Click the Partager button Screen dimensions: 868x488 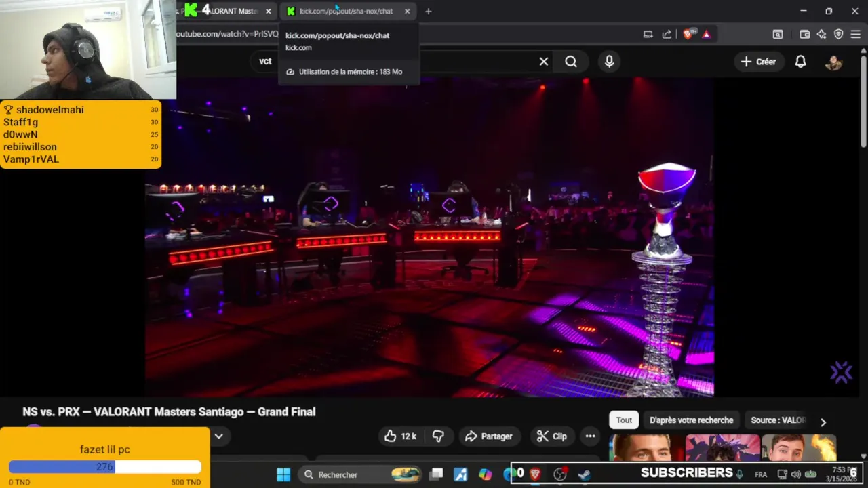[x=488, y=436]
